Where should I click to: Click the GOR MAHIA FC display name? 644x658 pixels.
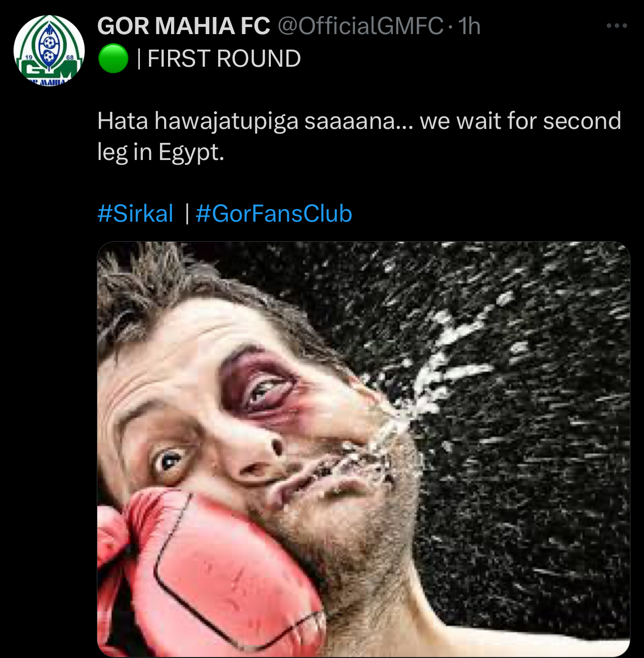[x=184, y=26]
